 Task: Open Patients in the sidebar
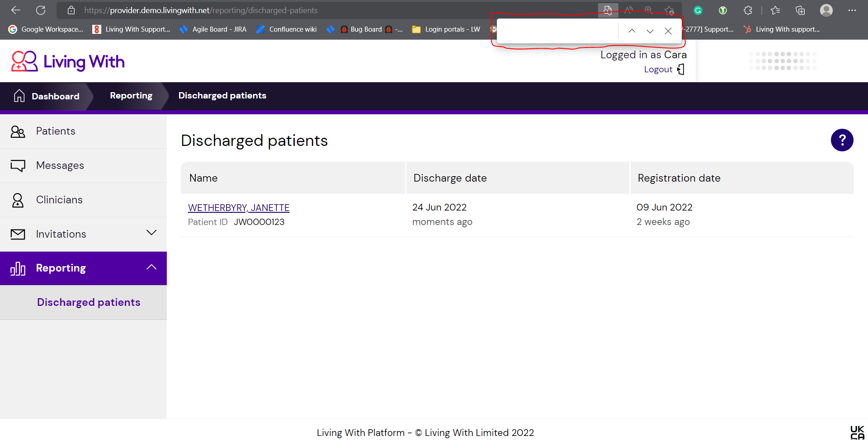pos(83,131)
